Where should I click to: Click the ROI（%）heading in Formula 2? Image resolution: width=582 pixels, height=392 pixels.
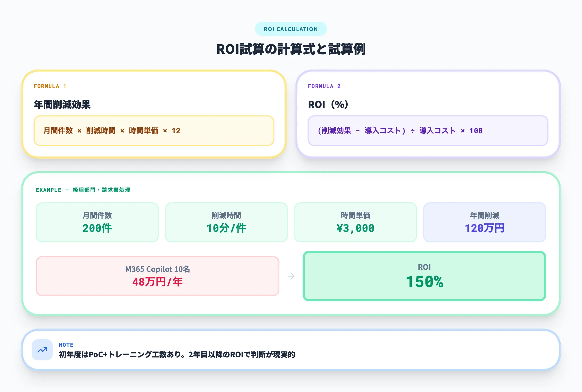click(x=328, y=104)
